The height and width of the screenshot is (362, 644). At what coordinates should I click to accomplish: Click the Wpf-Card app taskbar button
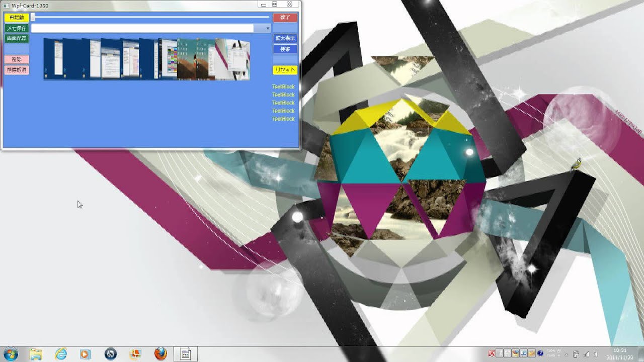(x=185, y=354)
